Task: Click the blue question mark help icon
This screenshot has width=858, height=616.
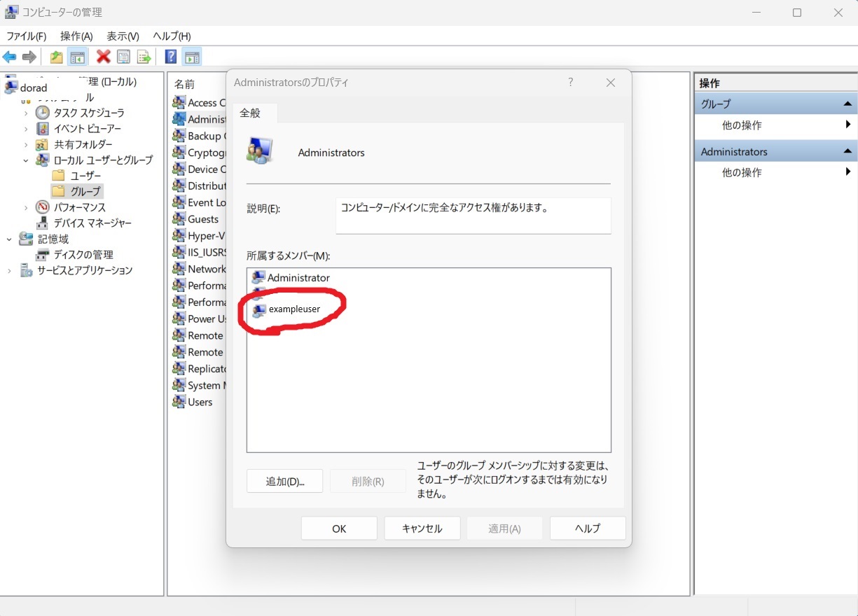Action: tap(170, 57)
